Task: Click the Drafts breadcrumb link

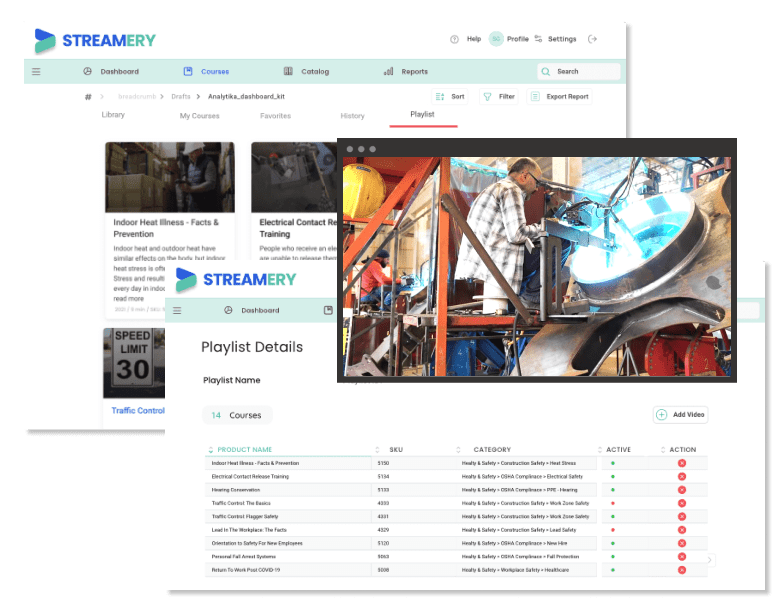Action: (x=181, y=97)
